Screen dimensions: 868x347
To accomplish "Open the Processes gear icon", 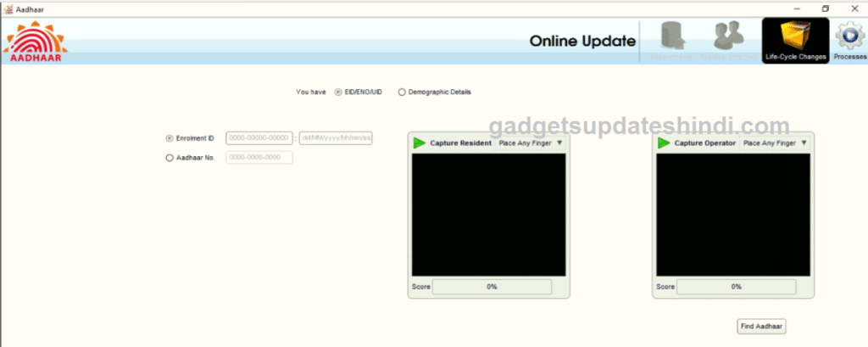I will click(849, 41).
